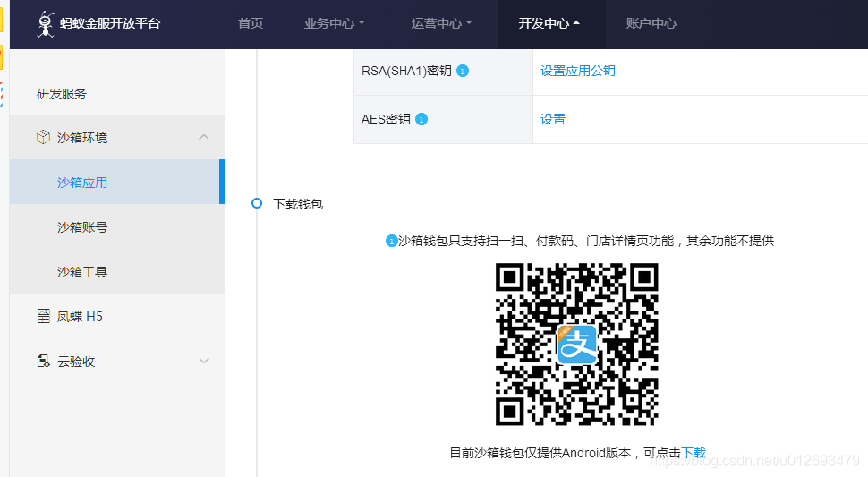
Task: Click the 下载 link for Android wallet
Action: tap(694, 453)
